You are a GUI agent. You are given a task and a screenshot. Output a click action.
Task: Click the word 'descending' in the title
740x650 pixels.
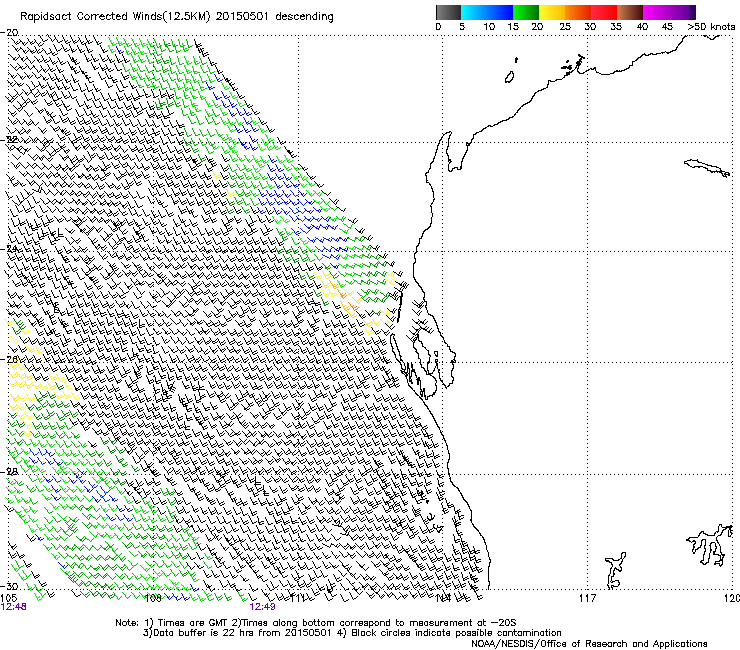click(x=304, y=17)
